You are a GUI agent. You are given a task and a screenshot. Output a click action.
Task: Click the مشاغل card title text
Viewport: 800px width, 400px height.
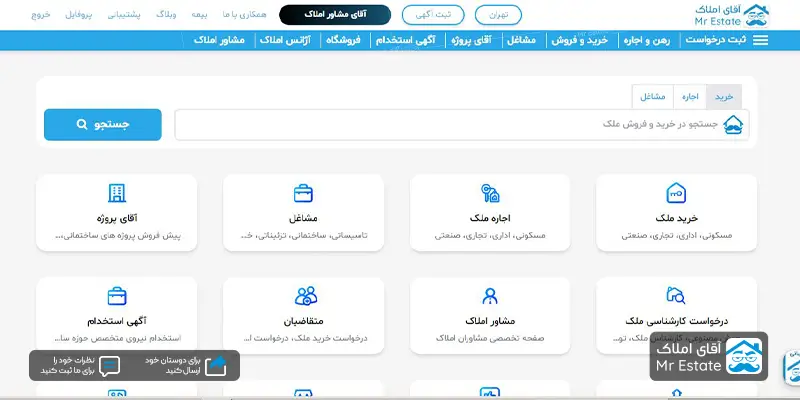pos(303,218)
